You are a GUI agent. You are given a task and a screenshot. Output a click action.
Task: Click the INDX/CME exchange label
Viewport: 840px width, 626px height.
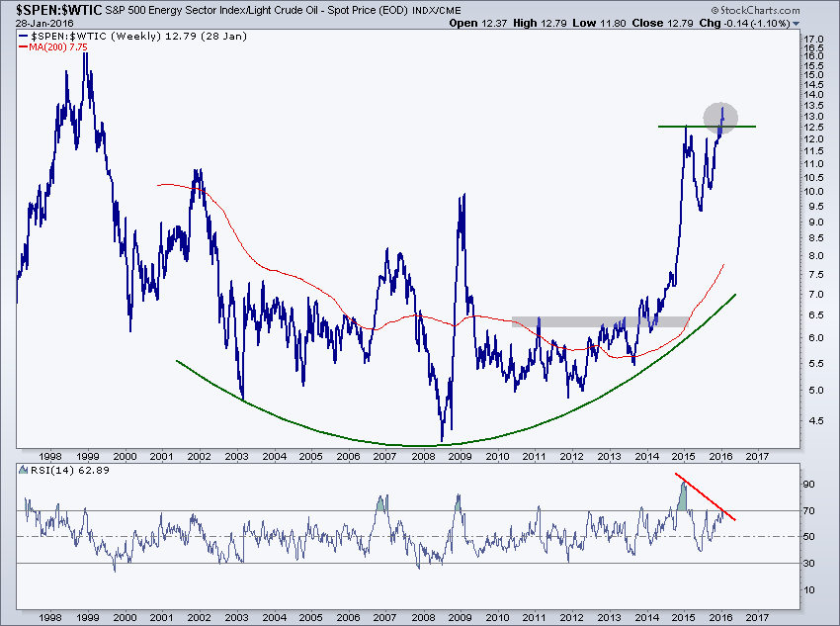tap(437, 10)
